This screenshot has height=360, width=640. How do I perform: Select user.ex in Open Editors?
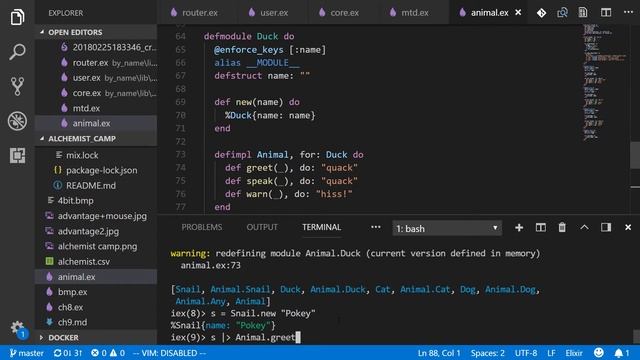tap(96, 78)
